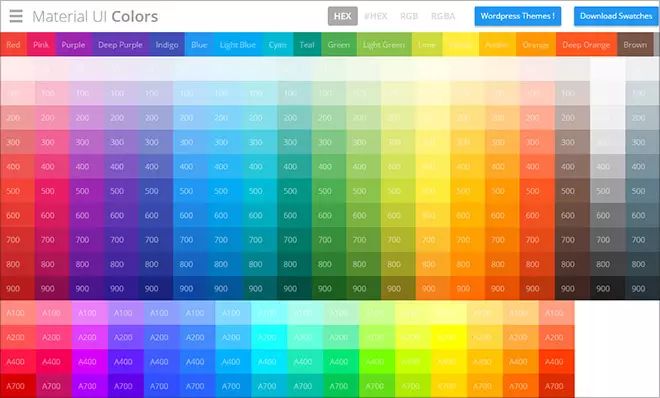Pick the blue grey 900 swatch
Image resolution: width=660 pixels, height=398 pixels.
click(642, 289)
